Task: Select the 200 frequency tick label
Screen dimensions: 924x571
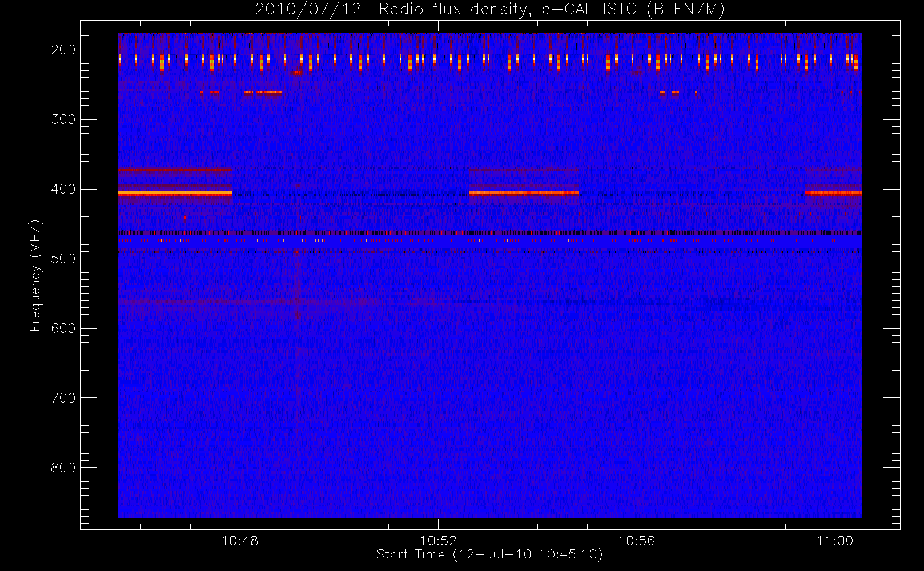Action: (x=63, y=50)
